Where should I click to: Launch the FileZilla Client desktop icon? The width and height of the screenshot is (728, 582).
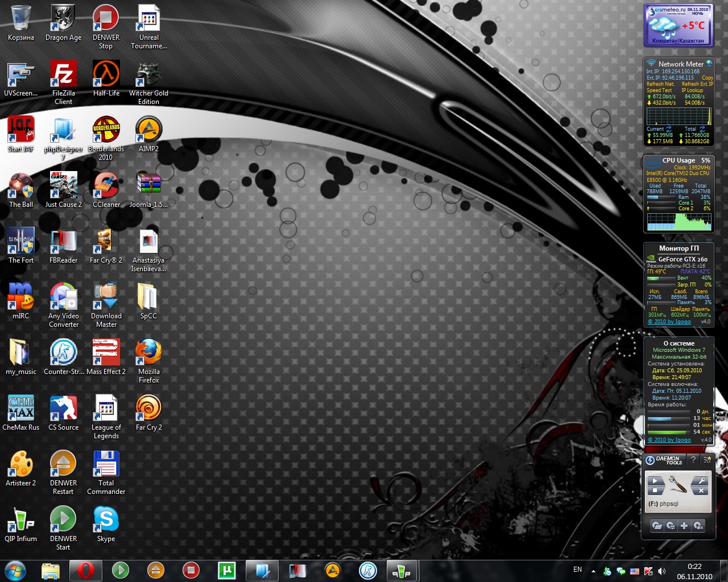pyautogui.click(x=63, y=75)
